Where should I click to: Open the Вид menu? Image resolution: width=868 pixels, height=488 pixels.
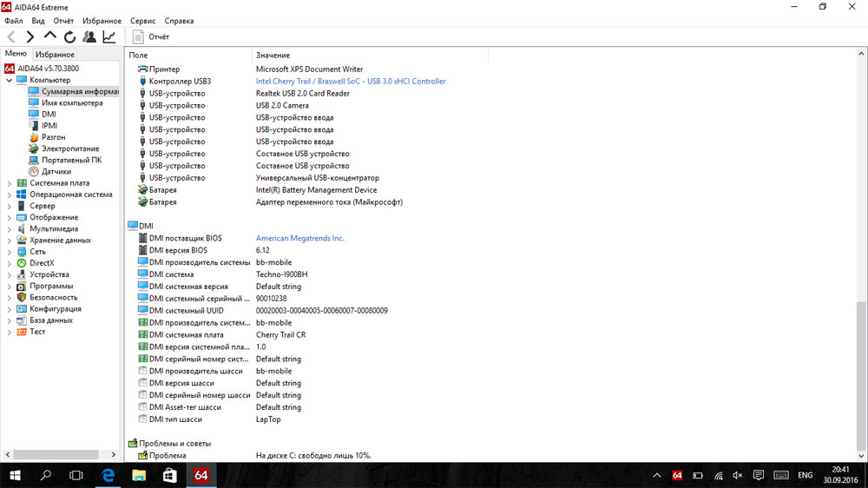coord(37,21)
